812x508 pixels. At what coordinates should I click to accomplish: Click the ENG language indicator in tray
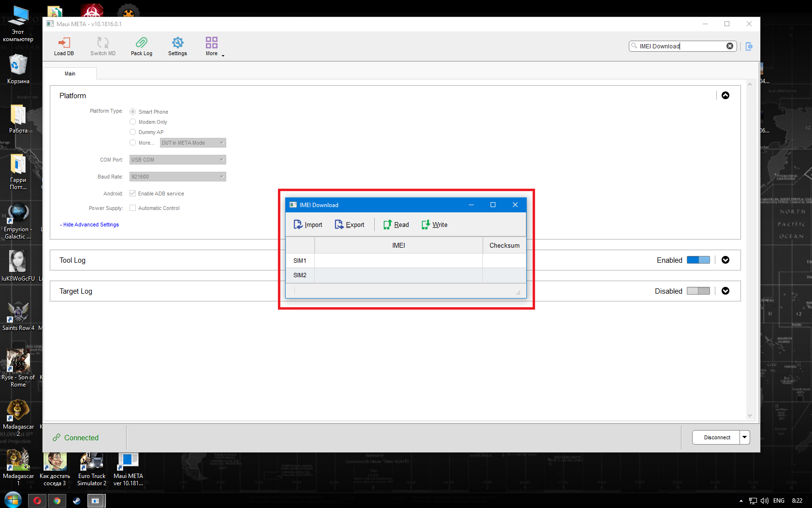[779, 501]
